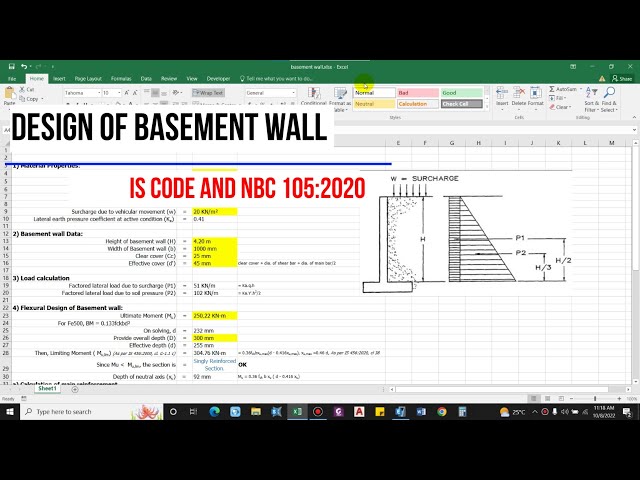This screenshot has width=640, height=480.
Task: Click the Ribbon Display Options icon
Action: [x=573, y=67]
